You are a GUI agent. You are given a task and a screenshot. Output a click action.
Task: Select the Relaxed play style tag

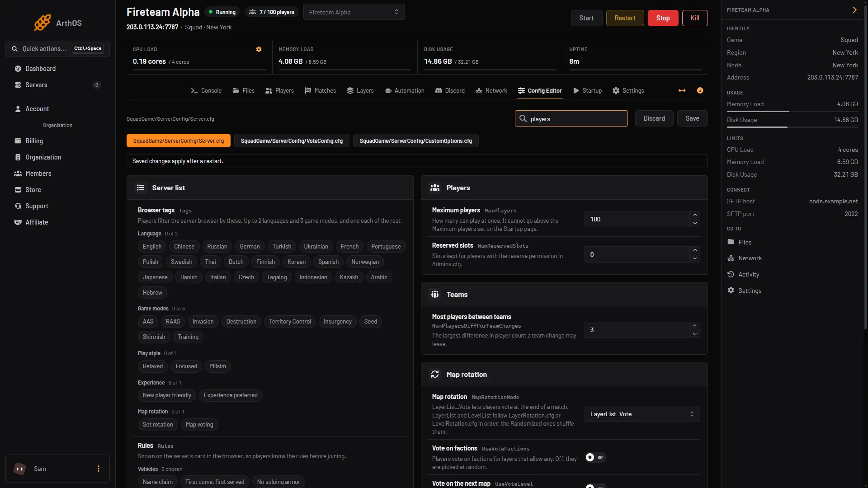pos(153,366)
